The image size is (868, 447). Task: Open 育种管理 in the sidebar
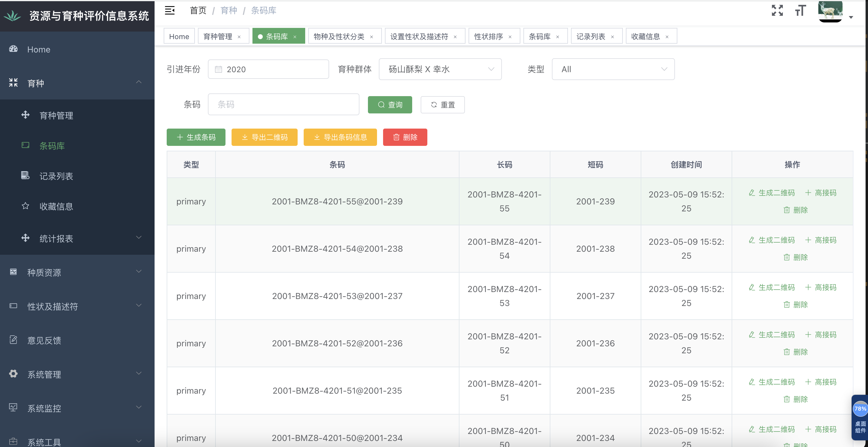click(x=77, y=115)
